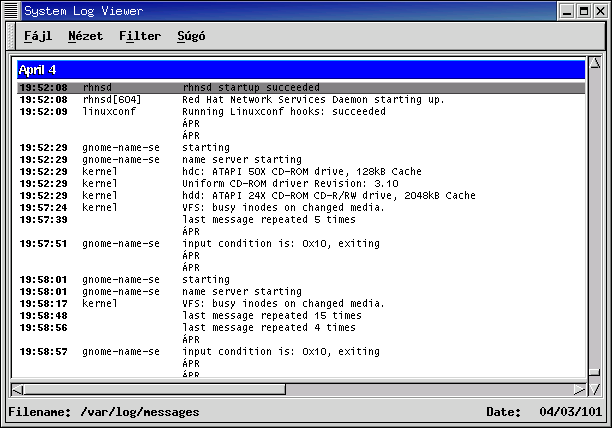Open the Nézet menu

point(85,36)
